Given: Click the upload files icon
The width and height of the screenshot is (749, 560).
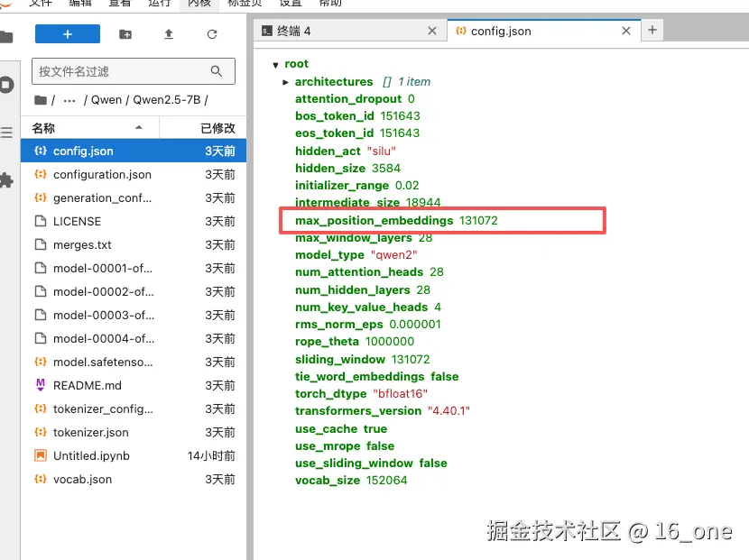Looking at the screenshot, I should point(169,34).
